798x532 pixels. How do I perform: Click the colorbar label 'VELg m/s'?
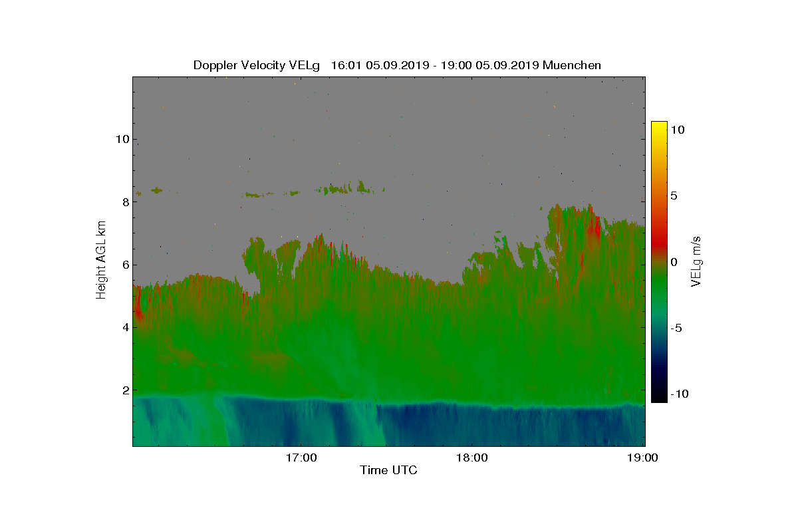click(696, 261)
